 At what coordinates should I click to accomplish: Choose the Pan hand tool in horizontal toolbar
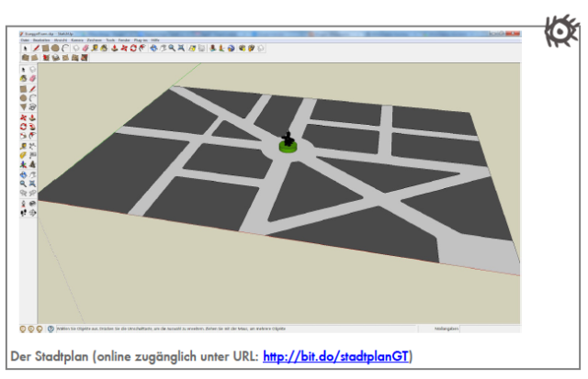pyautogui.click(x=164, y=48)
